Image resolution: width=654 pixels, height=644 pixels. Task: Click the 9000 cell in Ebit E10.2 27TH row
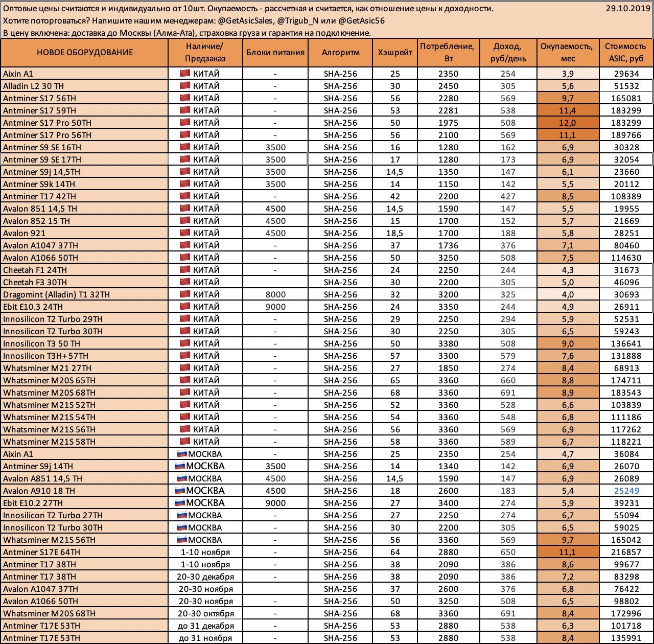275,503
